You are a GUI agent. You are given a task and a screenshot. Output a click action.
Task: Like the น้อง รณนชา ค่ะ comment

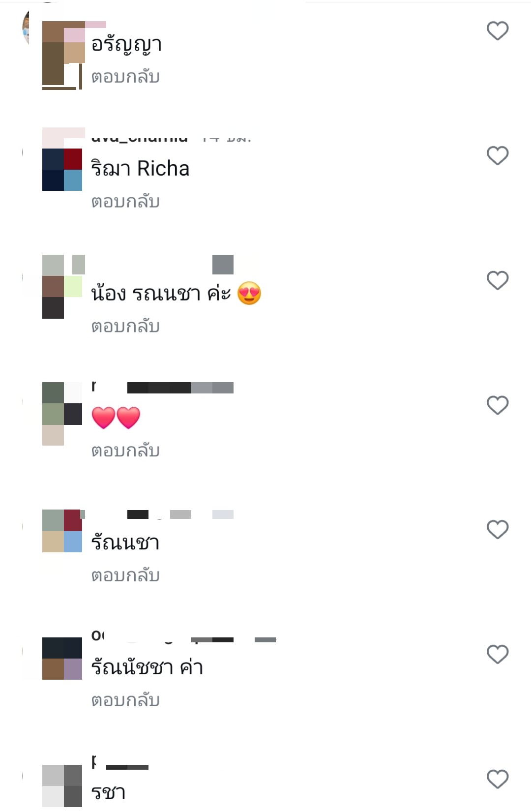coord(498,280)
